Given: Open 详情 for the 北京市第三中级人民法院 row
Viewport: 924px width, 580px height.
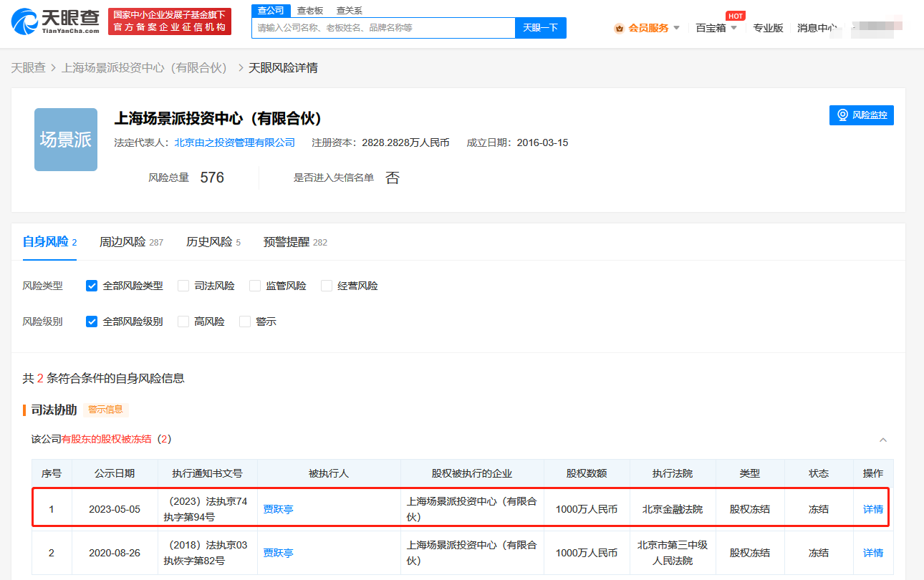Looking at the screenshot, I should [873, 553].
